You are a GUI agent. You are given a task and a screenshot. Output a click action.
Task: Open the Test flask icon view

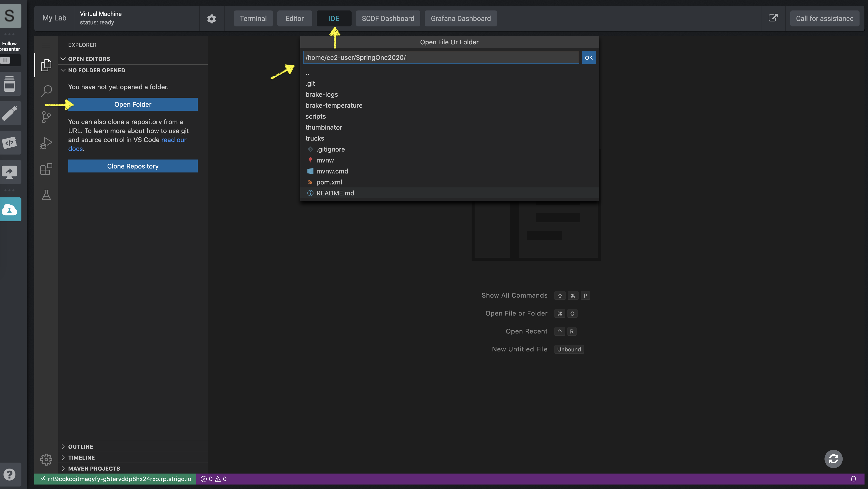tap(46, 195)
